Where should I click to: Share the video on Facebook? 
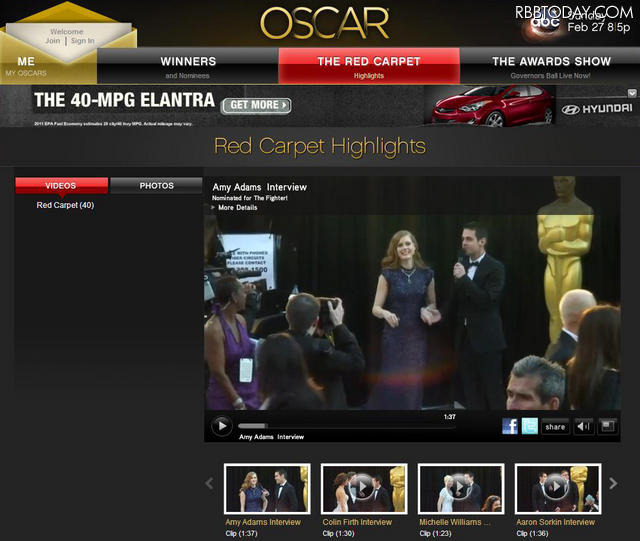click(x=510, y=426)
